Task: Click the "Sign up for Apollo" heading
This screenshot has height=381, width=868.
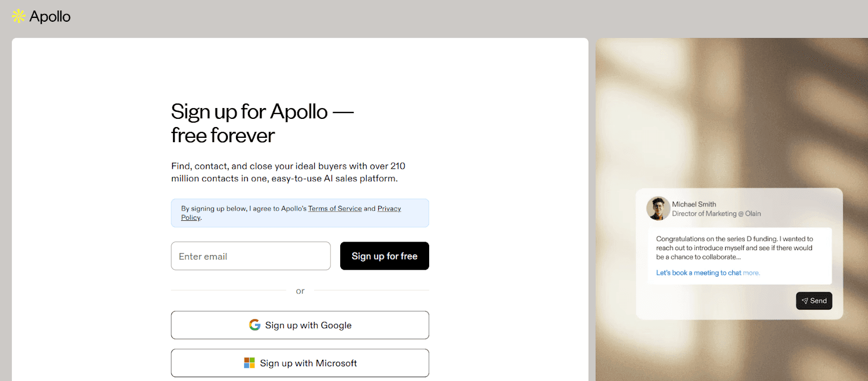Action: click(x=250, y=112)
